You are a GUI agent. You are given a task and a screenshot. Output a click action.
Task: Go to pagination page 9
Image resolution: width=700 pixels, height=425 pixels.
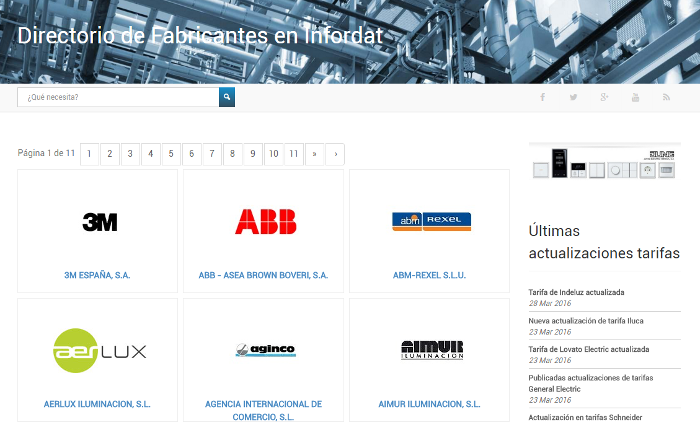[253, 154]
